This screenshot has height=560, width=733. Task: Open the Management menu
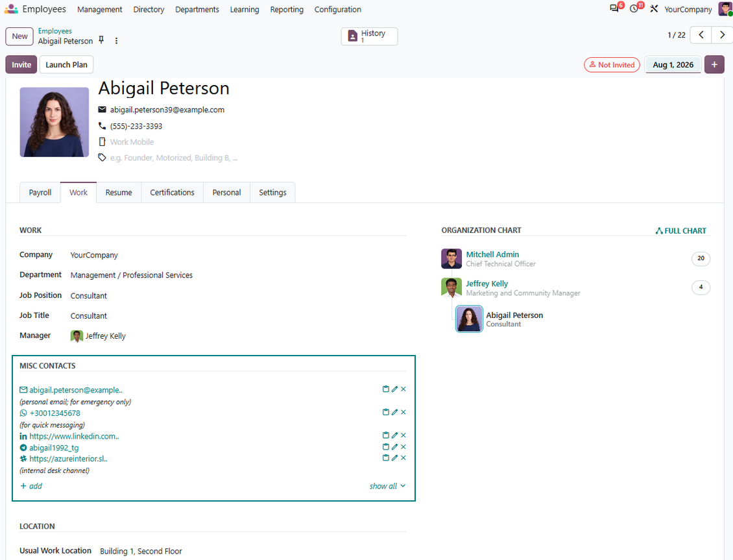pyautogui.click(x=100, y=9)
